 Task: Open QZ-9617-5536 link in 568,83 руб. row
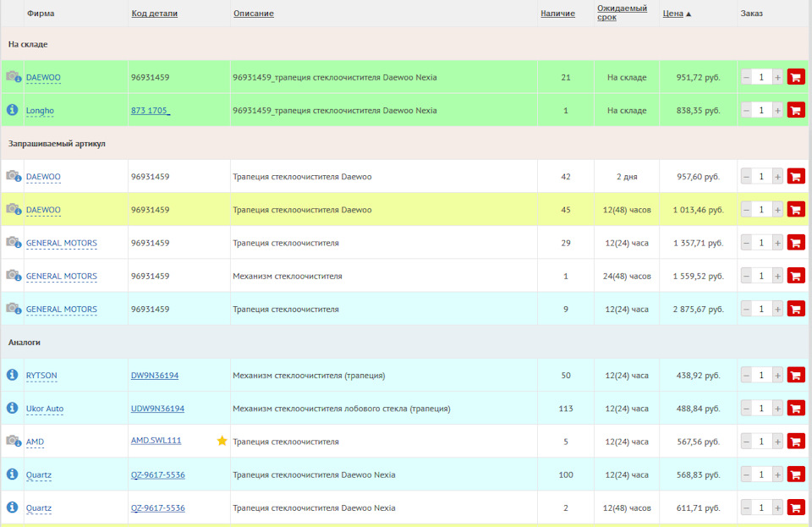tap(158, 475)
